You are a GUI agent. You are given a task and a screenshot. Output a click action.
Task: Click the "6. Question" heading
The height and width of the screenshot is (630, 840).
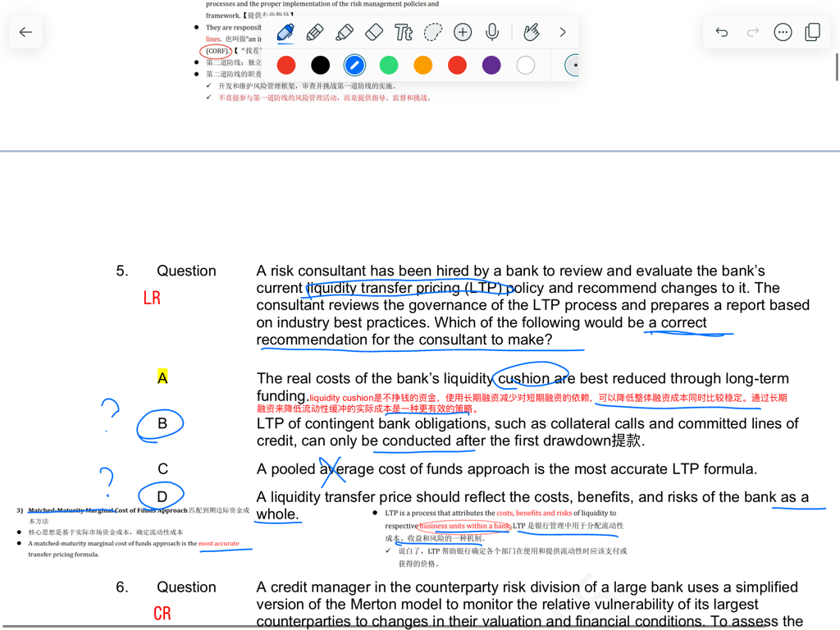pyautogui.click(x=166, y=587)
